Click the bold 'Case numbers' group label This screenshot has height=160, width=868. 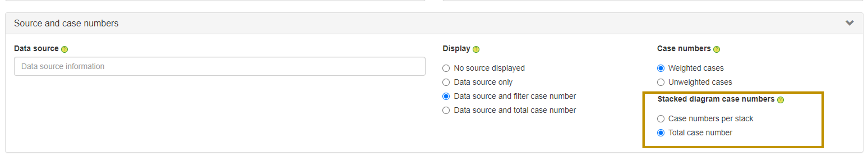[x=683, y=49]
